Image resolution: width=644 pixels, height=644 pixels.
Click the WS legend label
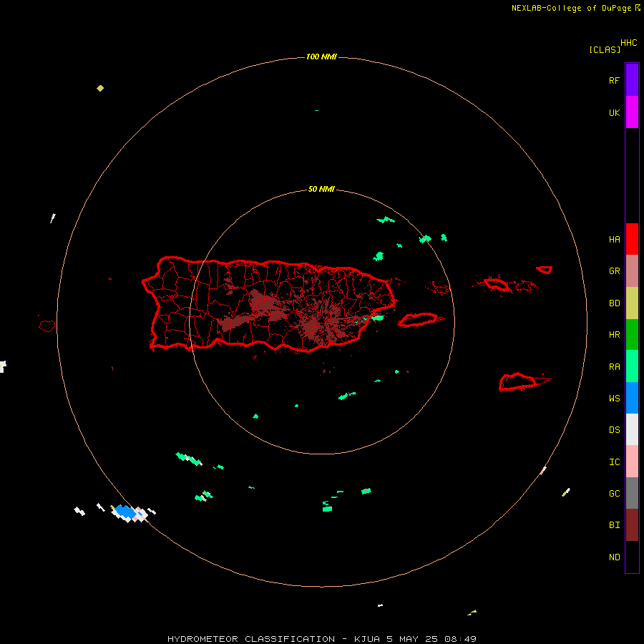(614, 399)
